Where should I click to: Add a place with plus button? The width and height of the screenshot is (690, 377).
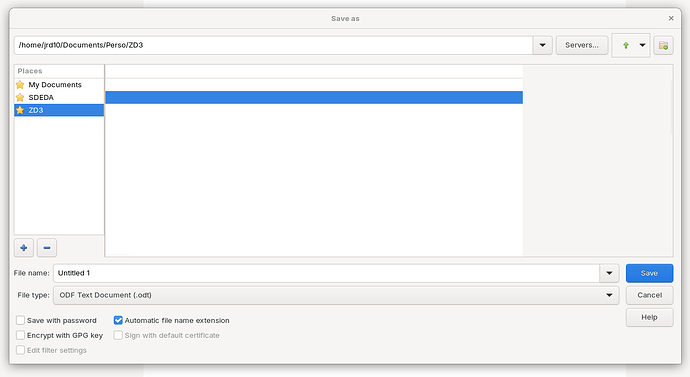[24, 248]
